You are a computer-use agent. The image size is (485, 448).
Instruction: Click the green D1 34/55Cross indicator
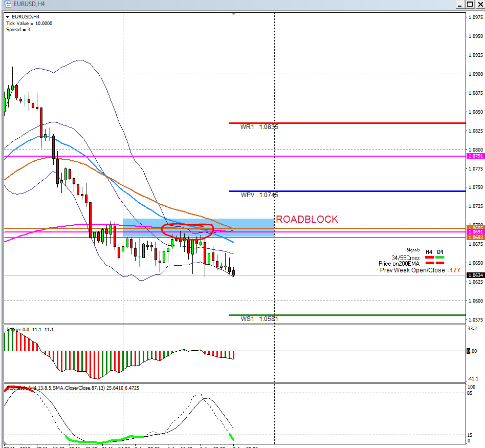(440, 258)
